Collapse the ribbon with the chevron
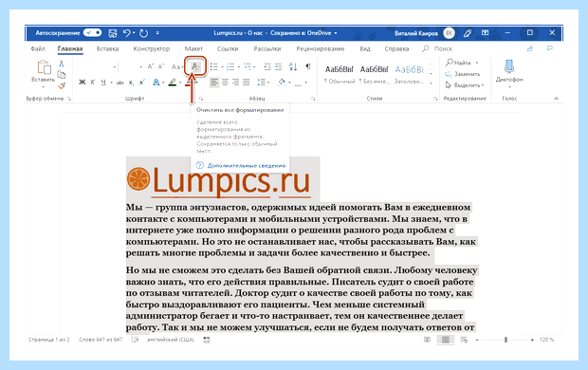 point(556,99)
